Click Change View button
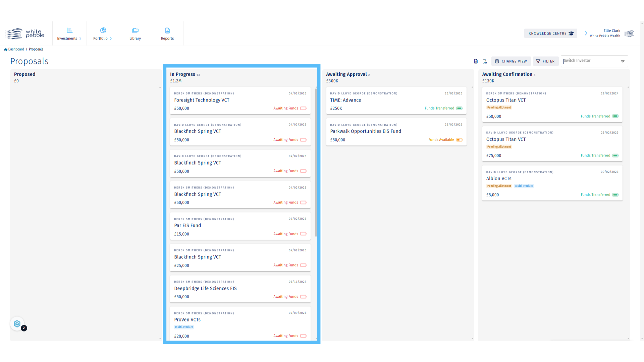This screenshot has height=362, width=644. coord(511,61)
